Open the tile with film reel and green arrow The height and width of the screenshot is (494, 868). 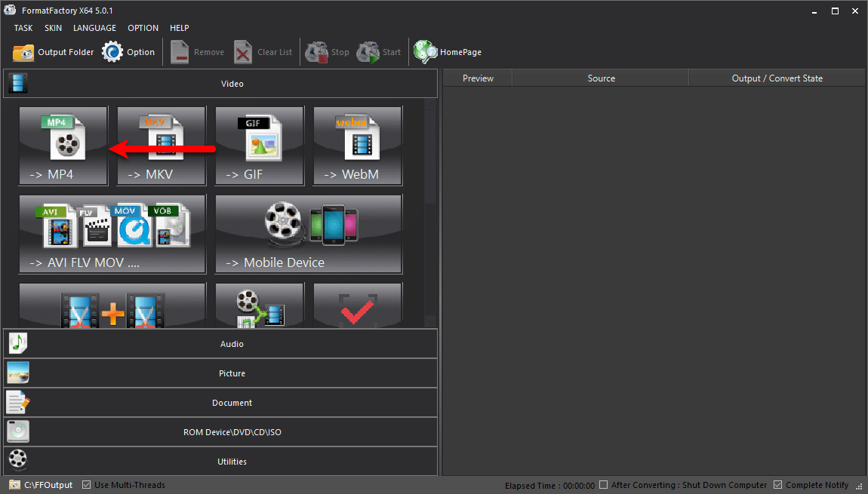[260, 305]
